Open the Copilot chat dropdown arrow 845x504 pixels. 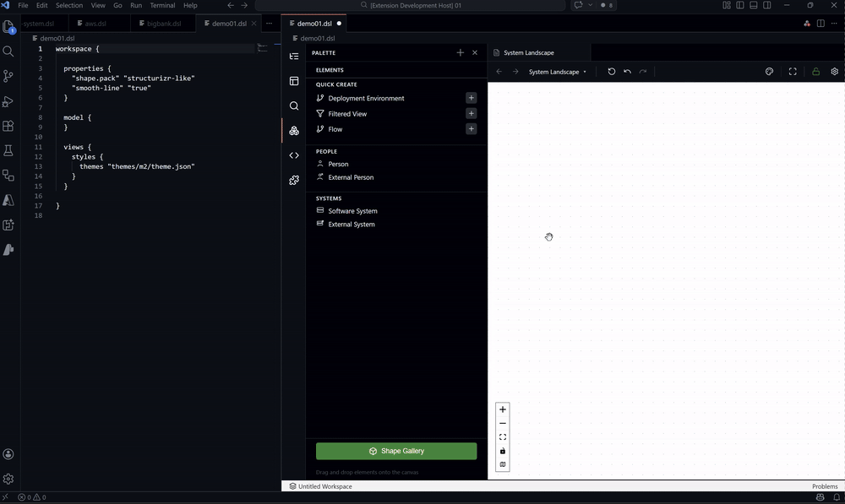(590, 5)
